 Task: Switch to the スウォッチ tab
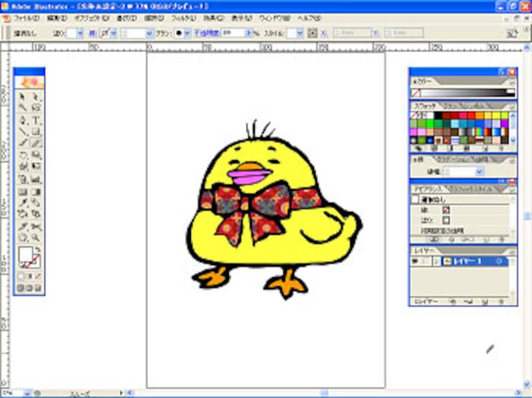click(424, 106)
